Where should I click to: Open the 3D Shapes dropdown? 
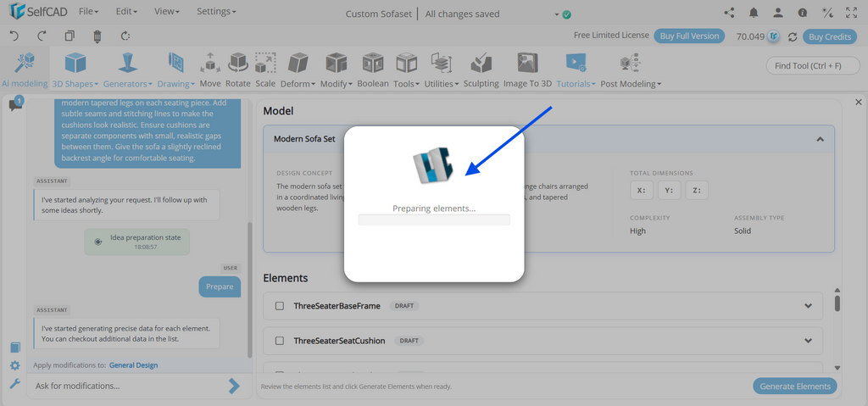click(x=75, y=70)
